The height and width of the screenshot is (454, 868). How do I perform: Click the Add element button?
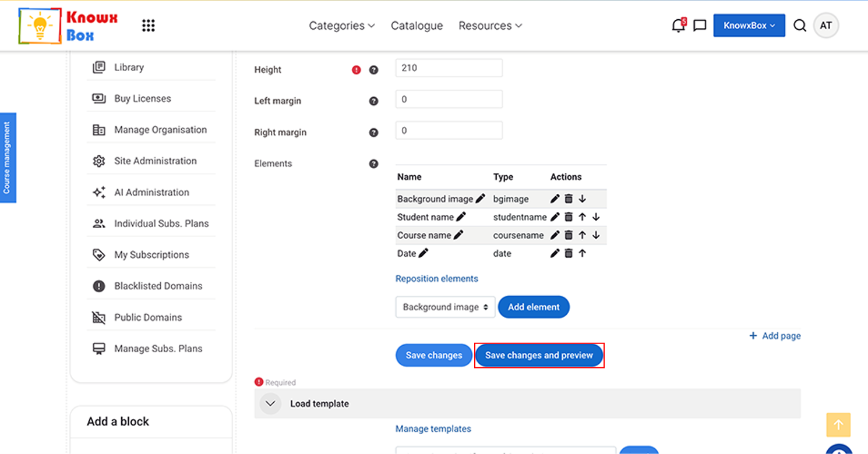pos(534,307)
